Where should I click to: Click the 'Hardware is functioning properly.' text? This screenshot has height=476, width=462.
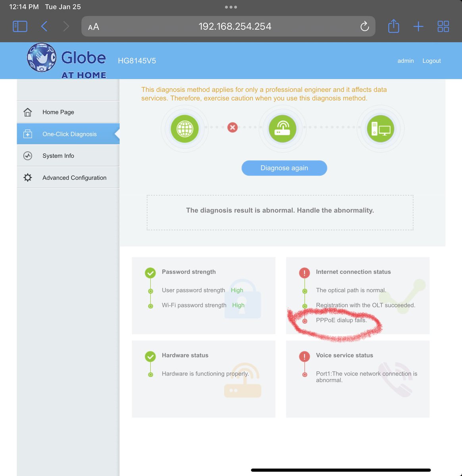coord(205,374)
